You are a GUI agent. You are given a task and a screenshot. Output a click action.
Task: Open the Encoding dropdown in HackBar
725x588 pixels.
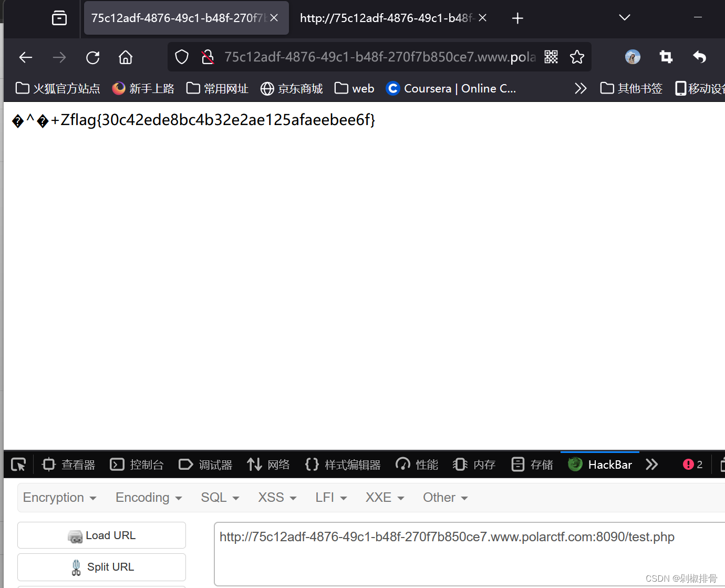tap(148, 497)
